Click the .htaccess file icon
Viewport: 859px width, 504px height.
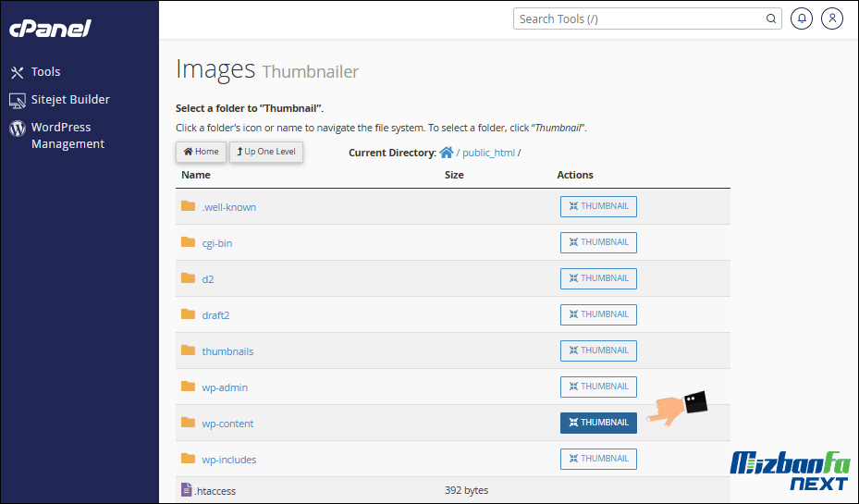coord(186,489)
